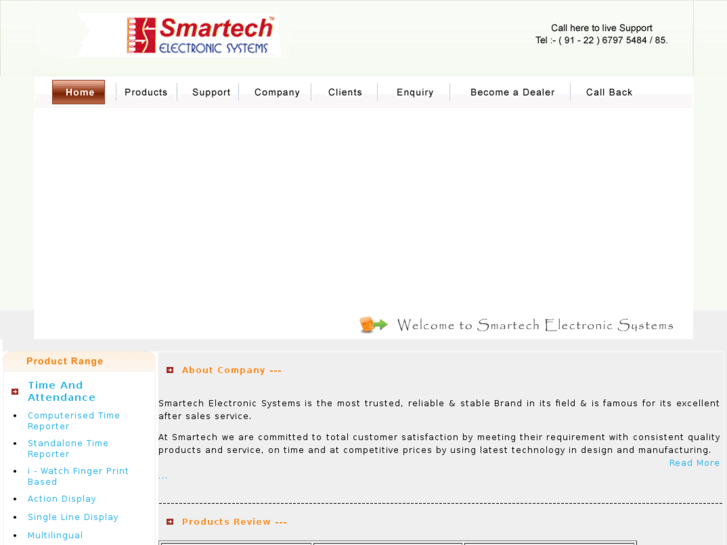The height and width of the screenshot is (545, 727).
Task: Open the Multilingual product link
Action: [55, 535]
